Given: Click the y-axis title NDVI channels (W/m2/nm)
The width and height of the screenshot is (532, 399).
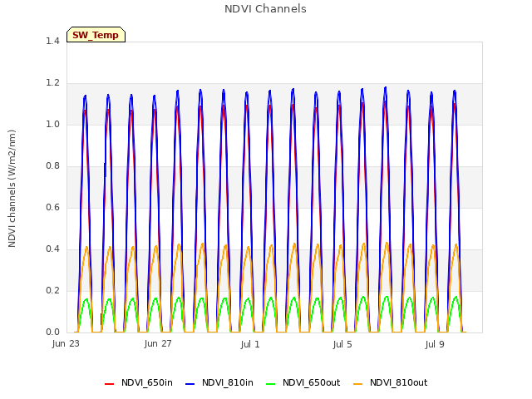Looking at the screenshot, I should click(x=12, y=189).
